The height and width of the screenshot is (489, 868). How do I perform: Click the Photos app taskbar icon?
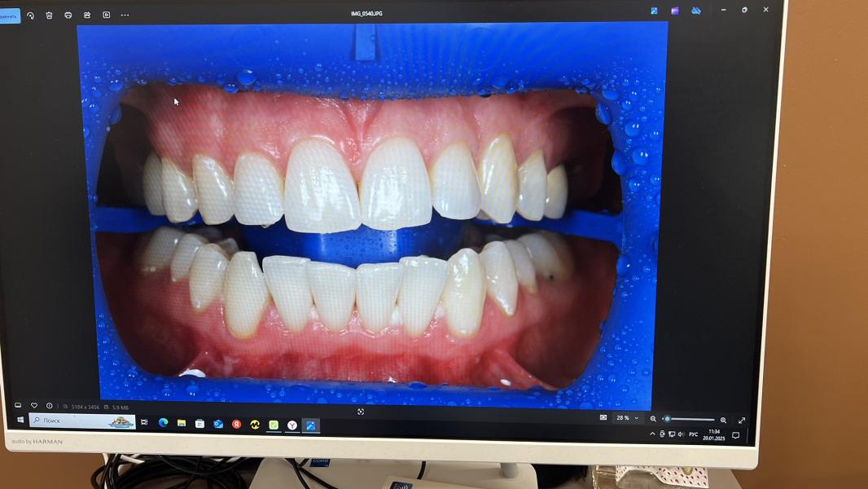pos(311,425)
